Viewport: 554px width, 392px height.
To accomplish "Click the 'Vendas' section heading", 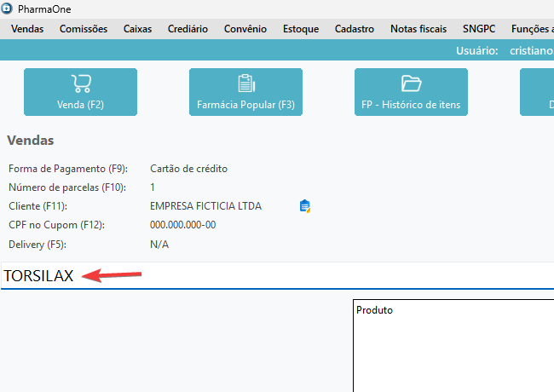I will coord(31,141).
